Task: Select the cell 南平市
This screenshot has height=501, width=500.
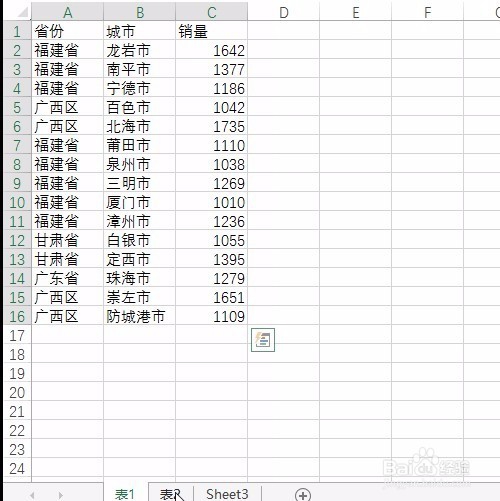Action: point(140,69)
